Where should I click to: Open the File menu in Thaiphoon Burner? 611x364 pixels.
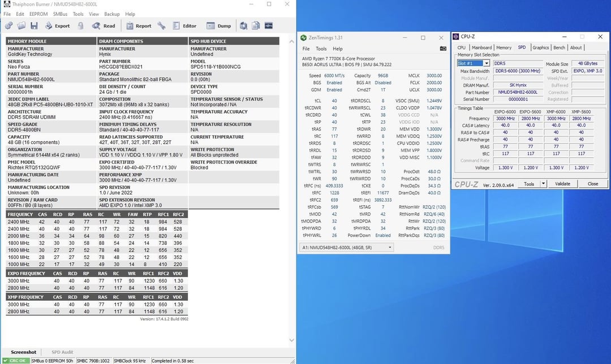[x=7, y=14]
